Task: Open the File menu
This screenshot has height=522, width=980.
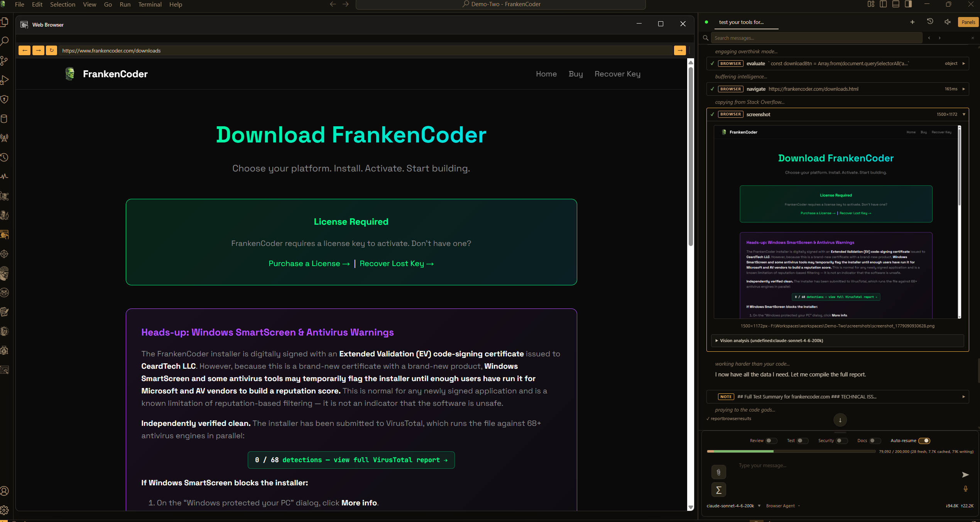Action: tap(19, 4)
